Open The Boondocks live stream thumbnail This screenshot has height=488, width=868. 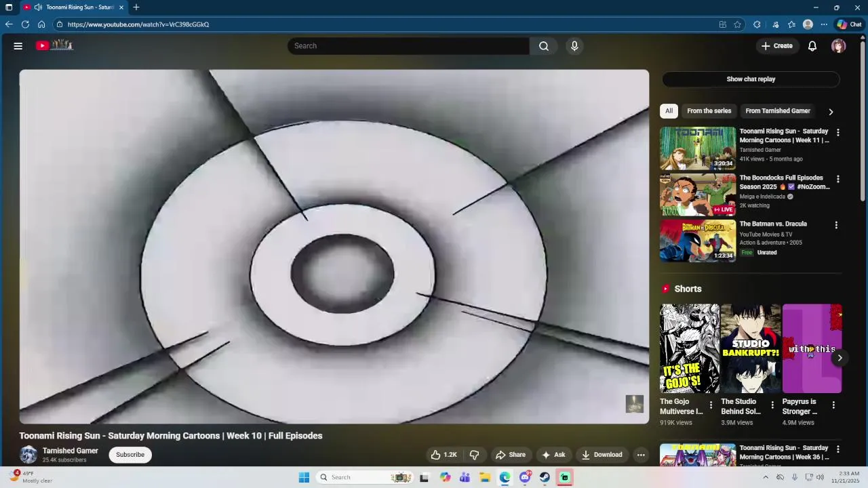[698, 195]
